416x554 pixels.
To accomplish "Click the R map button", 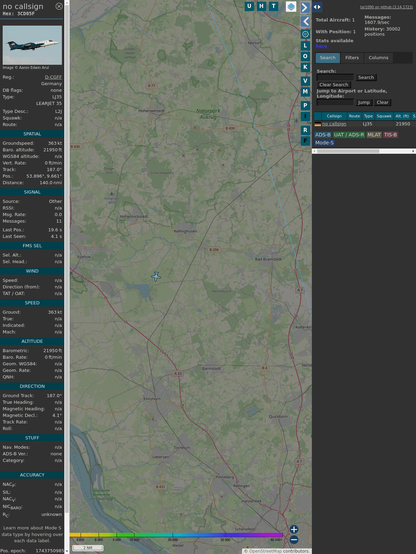I will pyautogui.click(x=305, y=130).
